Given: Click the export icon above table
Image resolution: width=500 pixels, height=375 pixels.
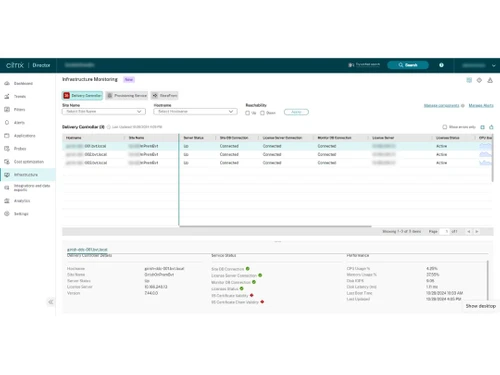Looking at the screenshot, I should 491,127.
